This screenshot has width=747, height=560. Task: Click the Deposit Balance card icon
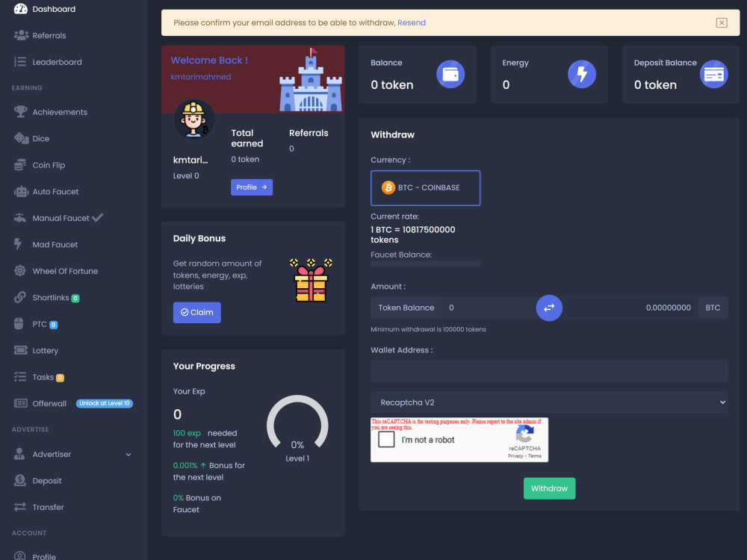(x=713, y=74)
